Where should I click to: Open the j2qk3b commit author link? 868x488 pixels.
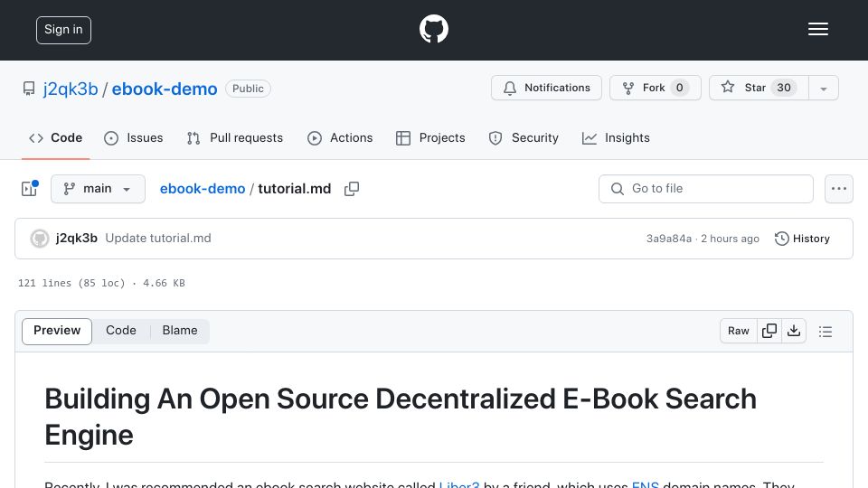pos(76,238)
